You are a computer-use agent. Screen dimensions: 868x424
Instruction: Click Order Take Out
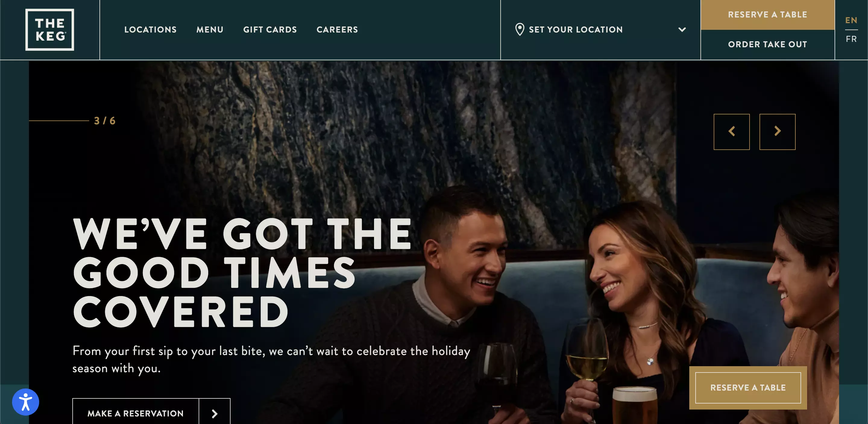tap(768, 45)
